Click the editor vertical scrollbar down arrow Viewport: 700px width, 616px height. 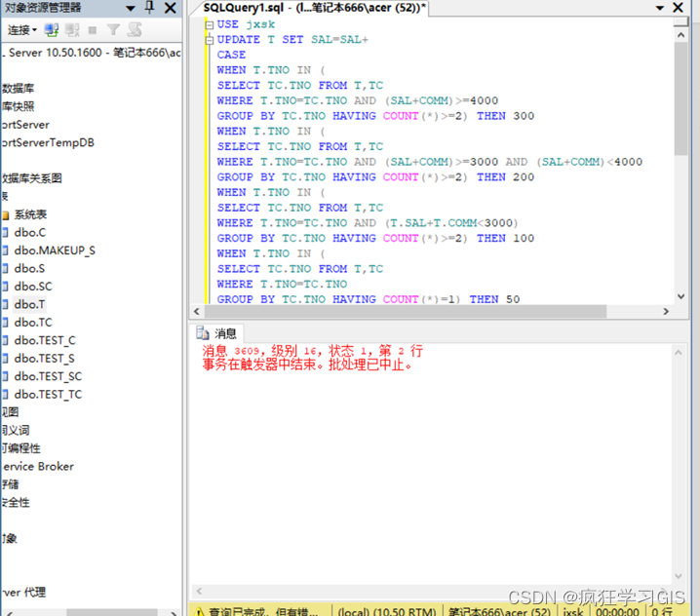click(681, 296)
